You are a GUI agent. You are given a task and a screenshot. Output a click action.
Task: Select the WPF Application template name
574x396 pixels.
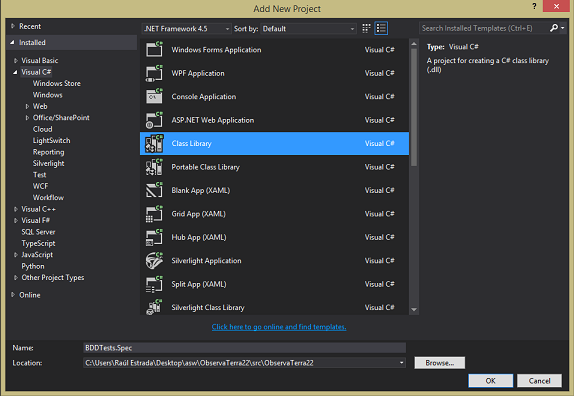(198, 73)
